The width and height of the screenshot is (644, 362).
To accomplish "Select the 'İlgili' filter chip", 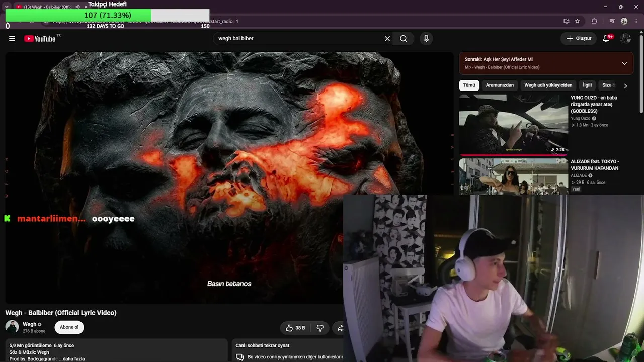I will (x=587, y=85).
